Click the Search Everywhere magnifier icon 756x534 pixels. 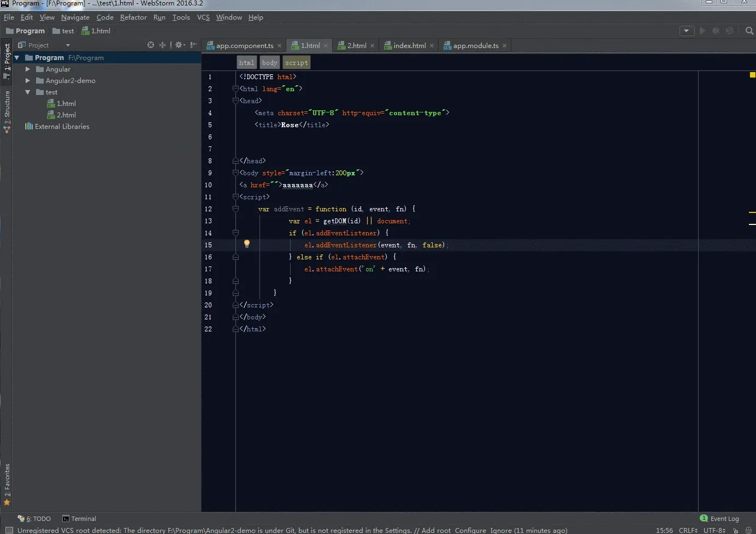pos(749,31)
